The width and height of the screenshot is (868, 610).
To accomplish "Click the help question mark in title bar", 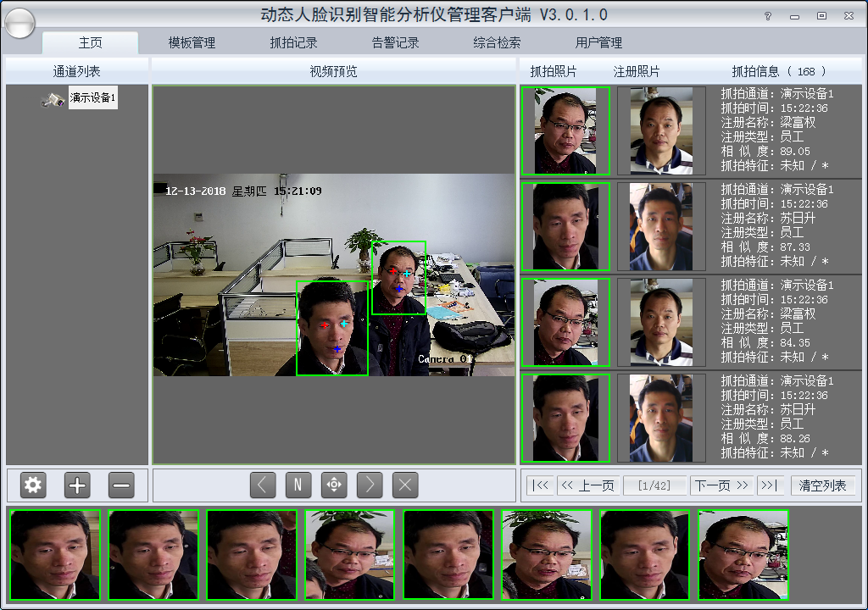I will point(768,16).
